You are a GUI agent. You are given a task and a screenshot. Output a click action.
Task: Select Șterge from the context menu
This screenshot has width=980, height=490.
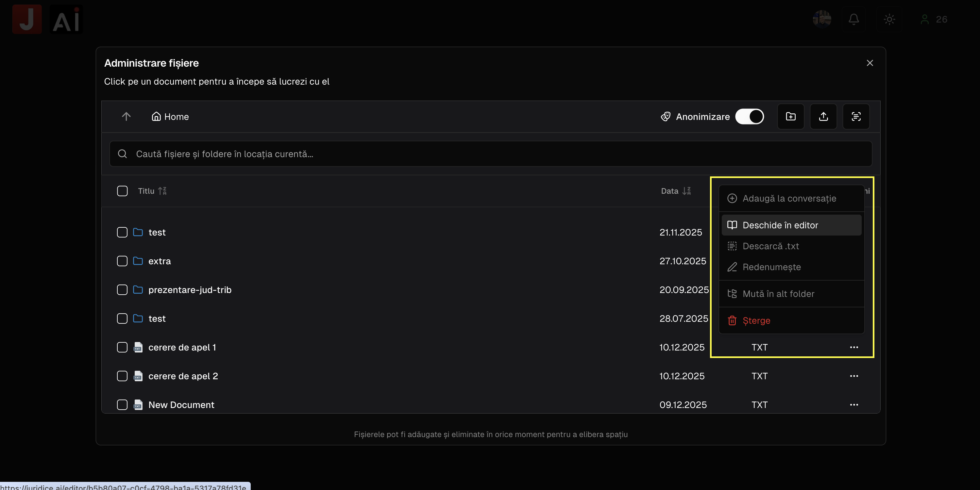[756, 320]
